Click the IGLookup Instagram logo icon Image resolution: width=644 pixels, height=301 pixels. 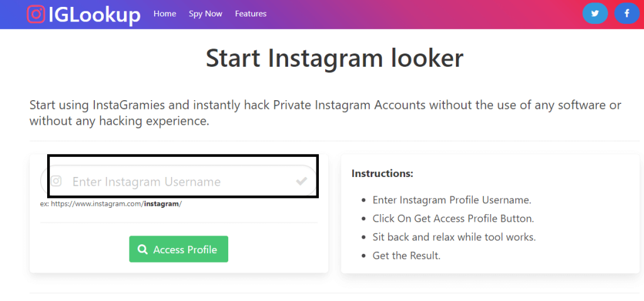[36, 14]
